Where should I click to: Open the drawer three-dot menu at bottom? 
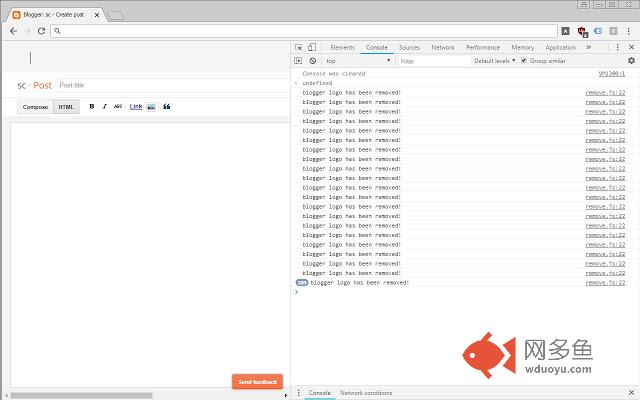pos(298,393)
